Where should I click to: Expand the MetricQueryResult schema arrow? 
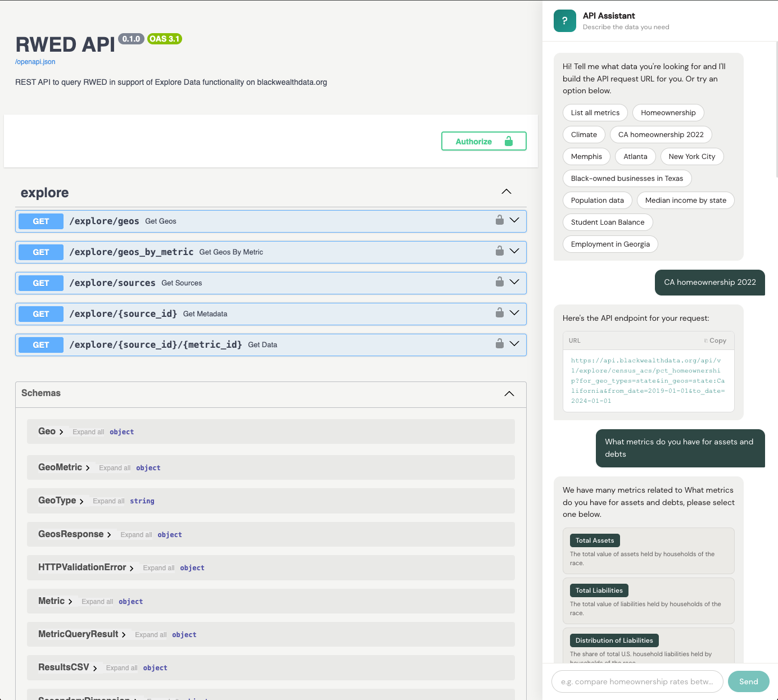click(124, 635)
